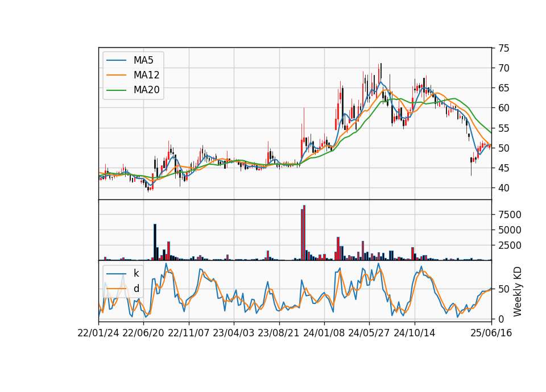This screenshot has width=546, height=392.
Task: Click the 55 price axis tick
Action: point(504,128)
